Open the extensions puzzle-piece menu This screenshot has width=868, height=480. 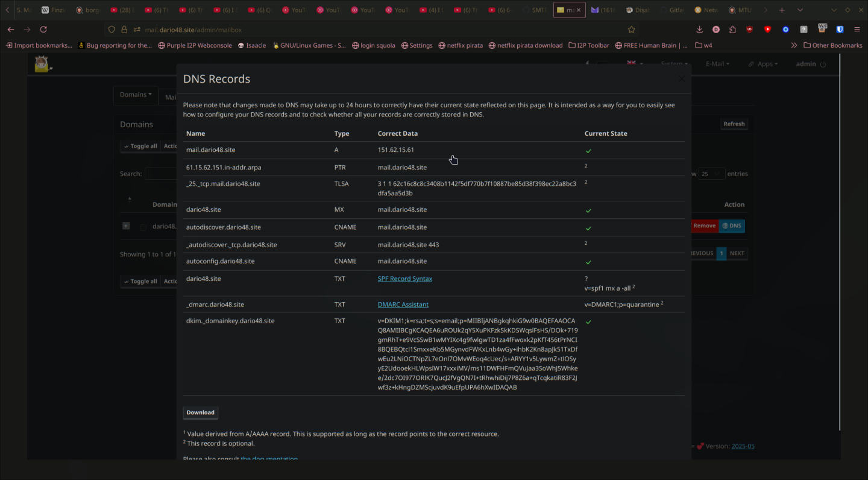click(x=733, y=30)
